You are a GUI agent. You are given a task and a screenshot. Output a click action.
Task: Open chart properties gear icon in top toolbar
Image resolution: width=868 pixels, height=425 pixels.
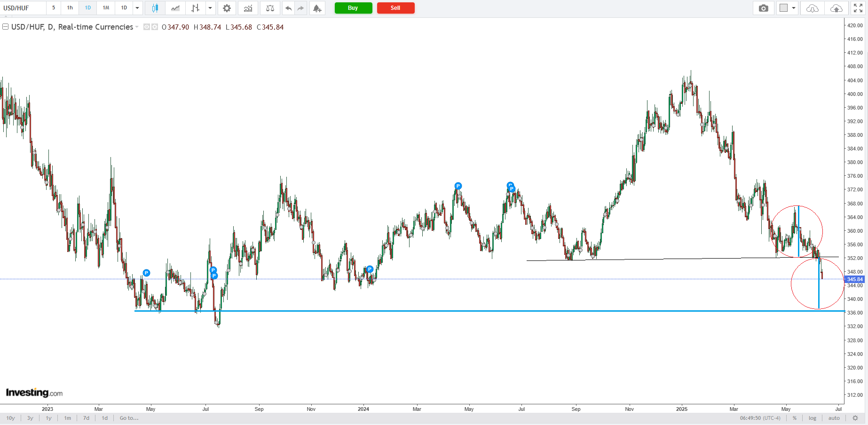point(227,8)
